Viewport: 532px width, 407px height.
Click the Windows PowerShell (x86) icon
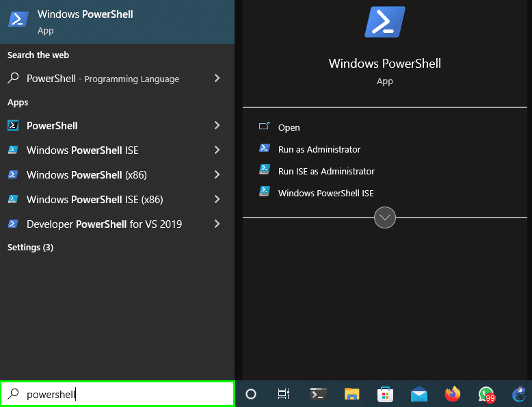pyautogui.click(x=13, y=175)
